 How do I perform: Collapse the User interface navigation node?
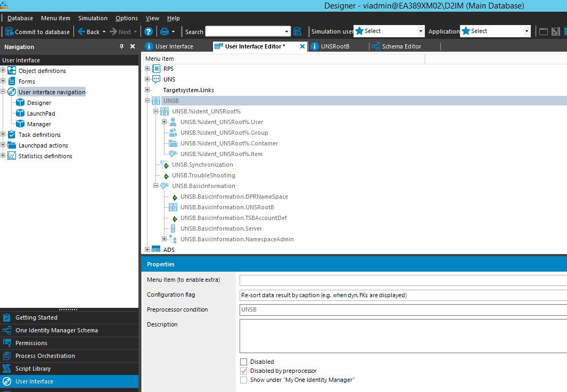(3, 92)
